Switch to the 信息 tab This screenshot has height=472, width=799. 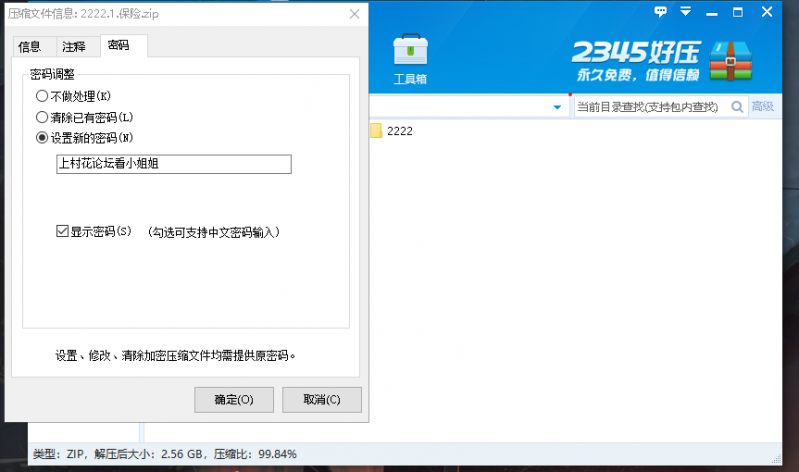click(x=30, y=46)
